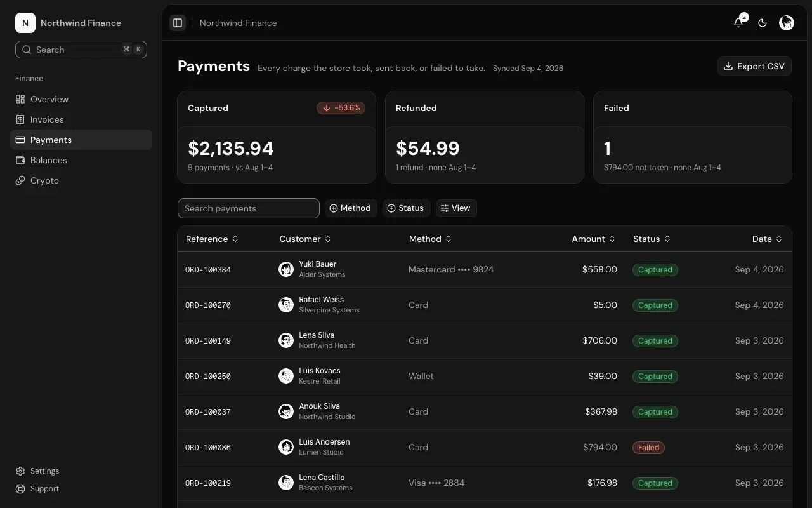Export payments as CSV
Image resolution: width=812 pixels, height=508 pixels.
(754, 66)
